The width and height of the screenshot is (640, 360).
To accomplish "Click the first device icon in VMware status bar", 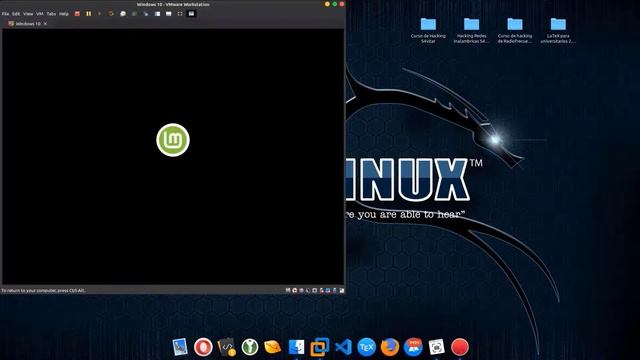I will (288, 290).
